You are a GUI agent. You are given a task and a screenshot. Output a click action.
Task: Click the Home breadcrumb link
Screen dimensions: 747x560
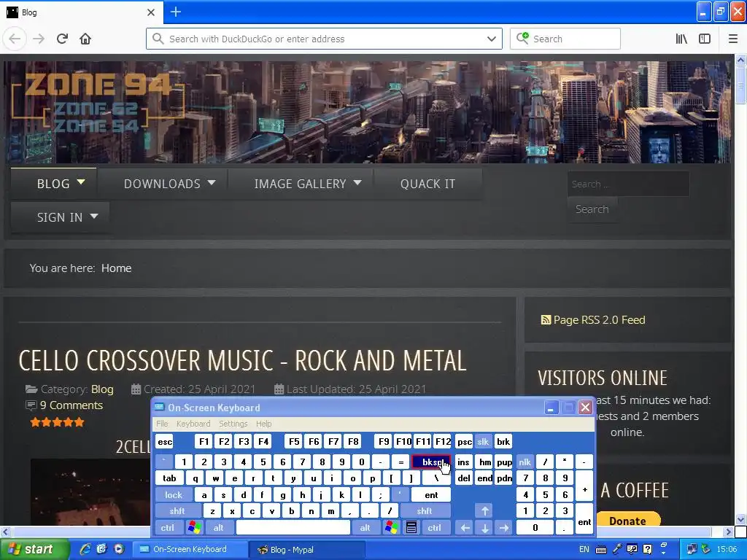click(x=116, y=268)
